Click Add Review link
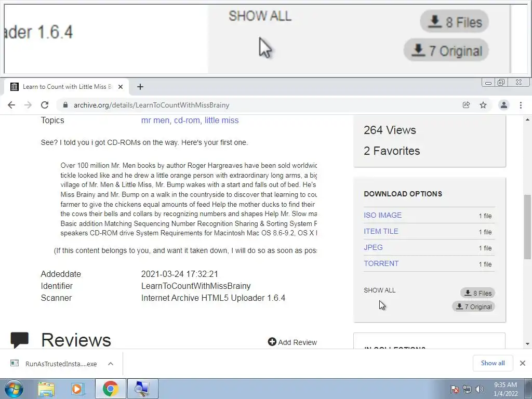Image resolution: width=532 pixels, height=399 pixels. (x=292, y=342)
